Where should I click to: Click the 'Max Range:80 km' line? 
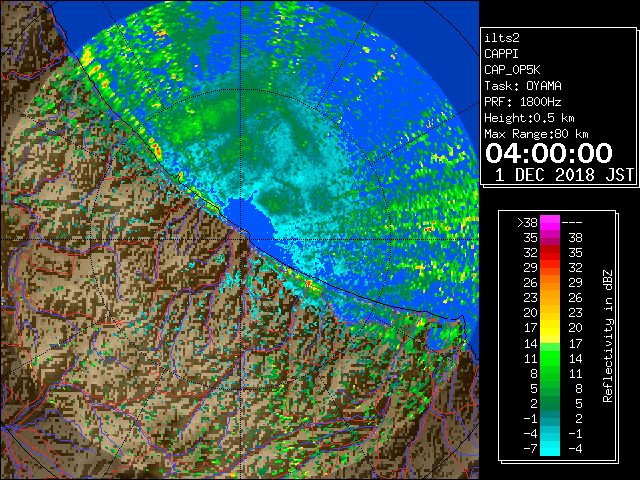pyautogui.click(x=536, y=134)
